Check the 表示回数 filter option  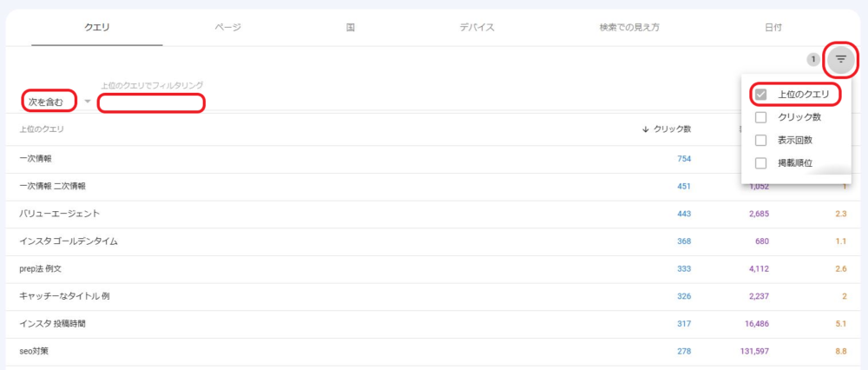pyautogui.click(x=761, y=140)
